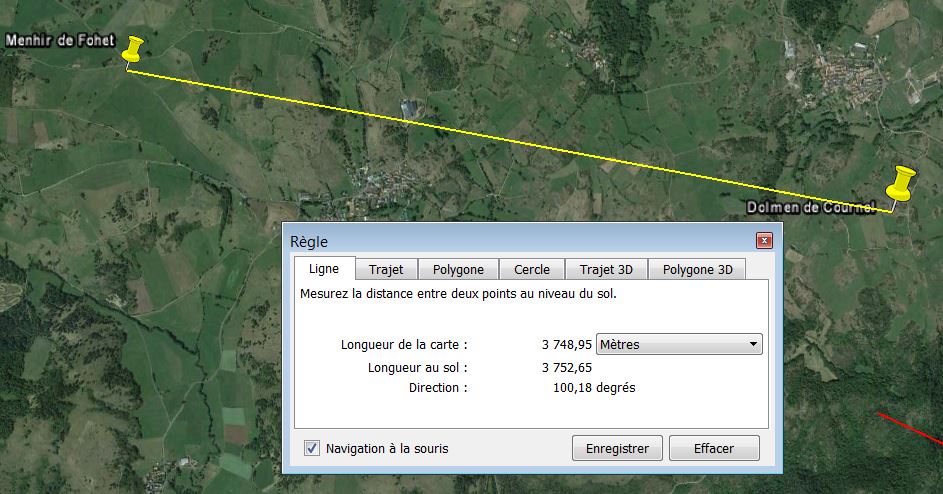
Task: Click the Dolmen de Cournal yellow pushpin
Action: coord(900,184)
